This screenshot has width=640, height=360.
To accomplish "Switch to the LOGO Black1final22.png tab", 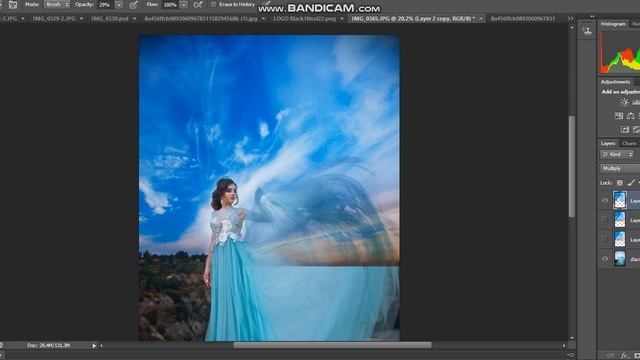I will [305, 19].
